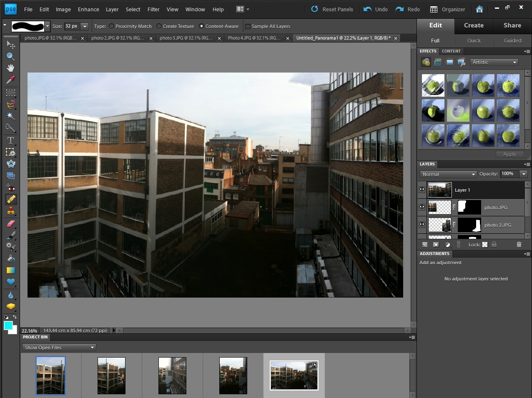
Task: Open the Artistic effects category dropdown
Action: [494, 62]
